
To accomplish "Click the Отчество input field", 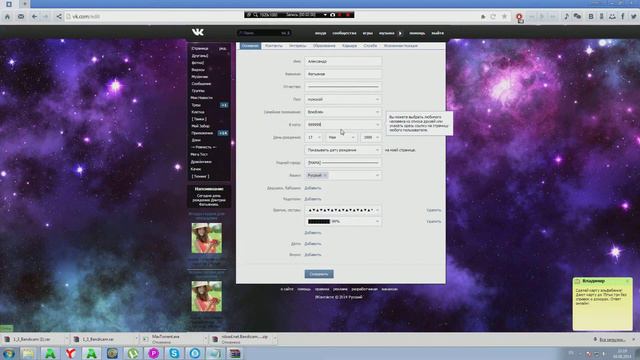I will tap(343, 87).
